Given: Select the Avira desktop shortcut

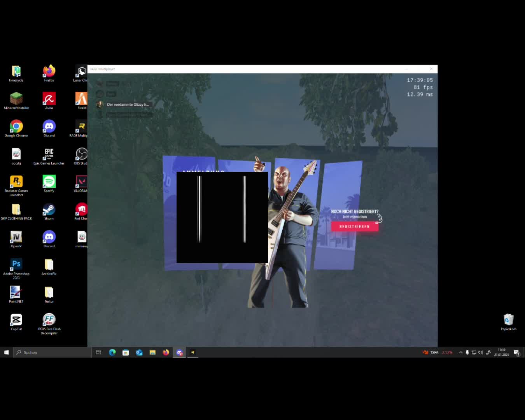Looking at the screenshot, I should coord(49,101).
